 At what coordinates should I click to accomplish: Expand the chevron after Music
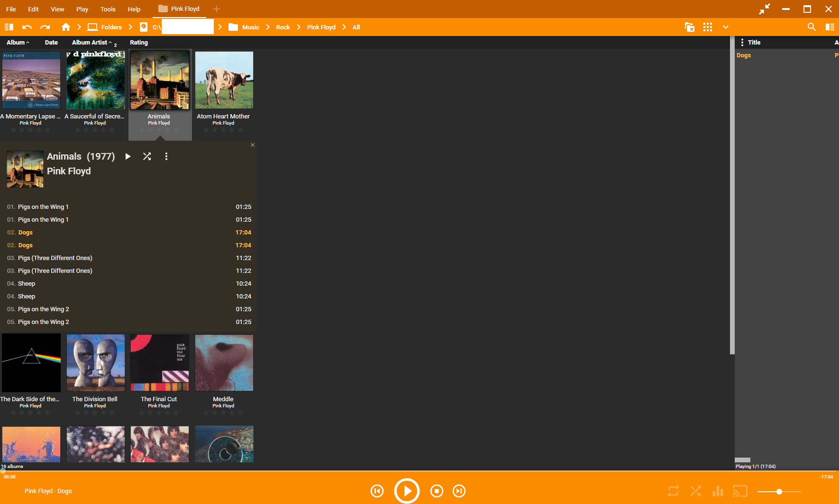click(268, 27)
